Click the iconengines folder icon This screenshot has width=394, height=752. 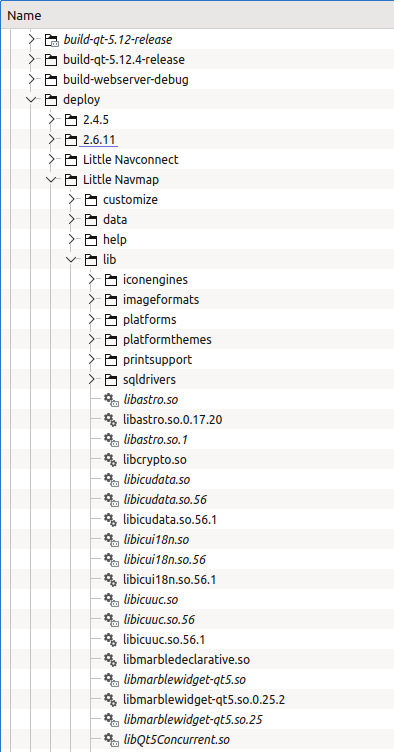click(111, 280)
